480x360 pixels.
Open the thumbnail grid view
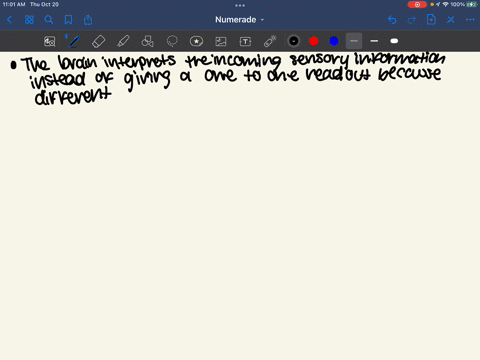pos(29,20)
